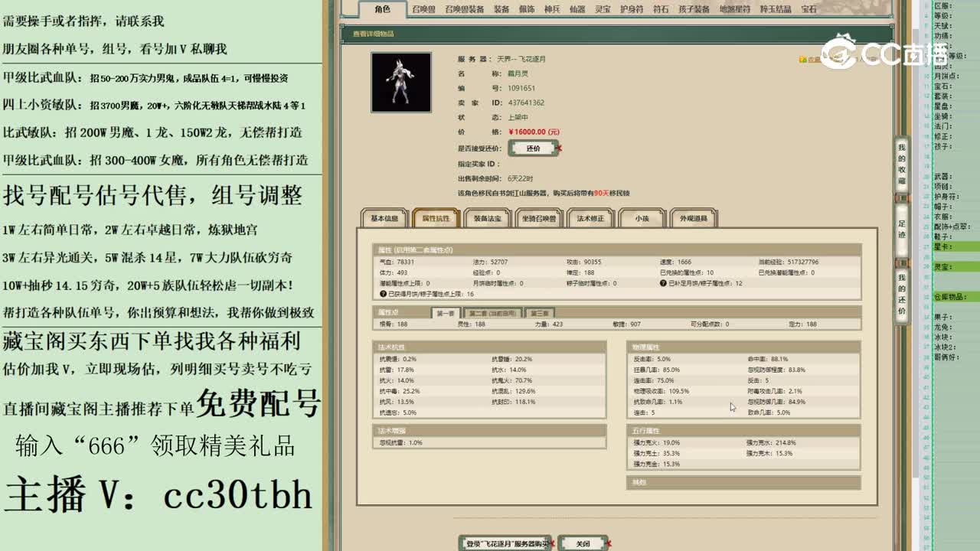The width and height of the screenshot is (980, 551).
Task: Switch to 召唤兽装备 tab
Action: tap(464, 9)
